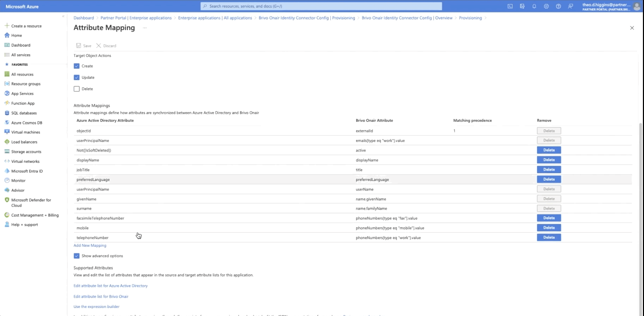644x316 pixels.
Task: Delete the Not([IsSoftDeleted]) mapping
Action: (549, 150)
